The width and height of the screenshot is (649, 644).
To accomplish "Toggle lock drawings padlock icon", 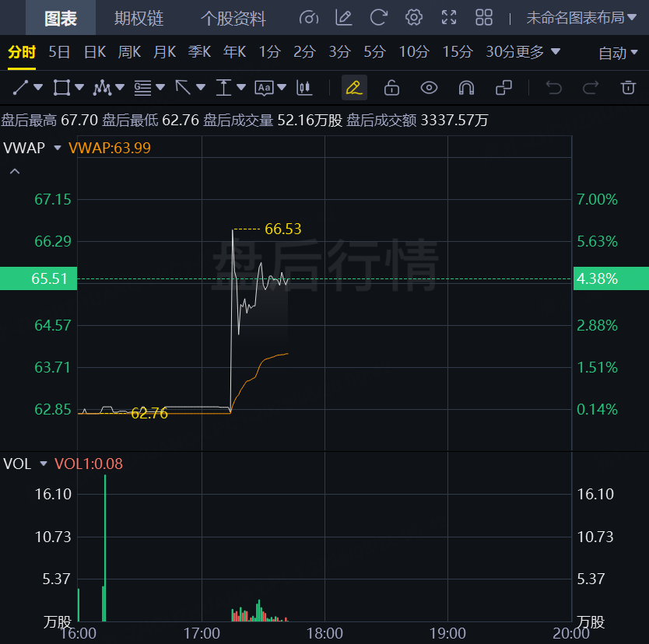I will pyautogui.click(x=391, y=88).
